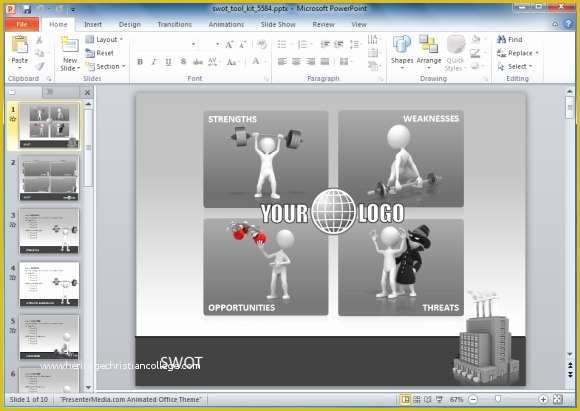Align text right
Viewport: 580px width, 411px height.
click(310, 62)
